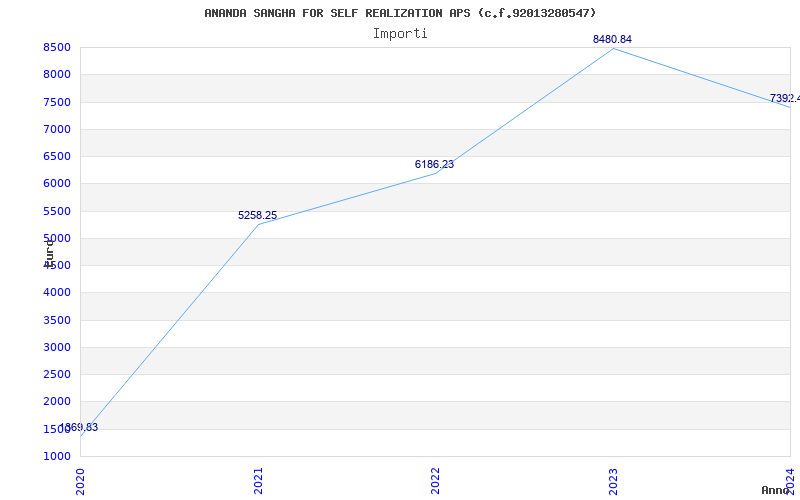
Task: Click the chart title ANANDA SANGHA FOR SELF REALIZATION
Action: tap(400, 13)
